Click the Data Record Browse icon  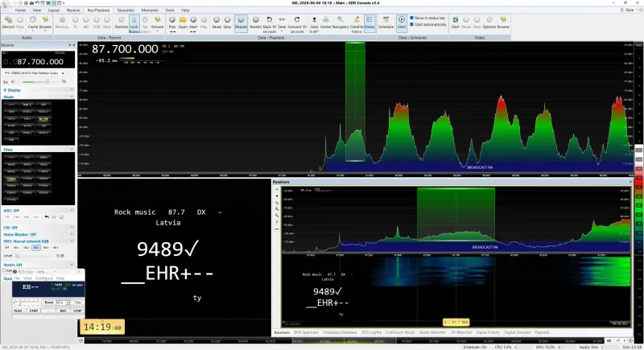pyautogui.click(x=157, y=23)
